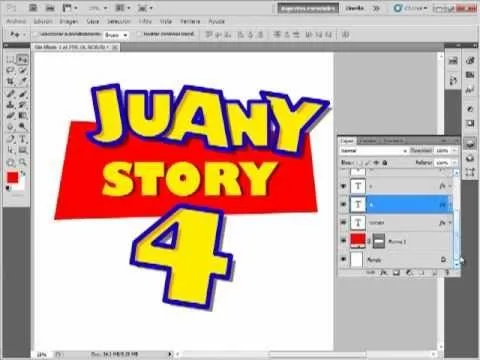Select the Pen tool

11,139
